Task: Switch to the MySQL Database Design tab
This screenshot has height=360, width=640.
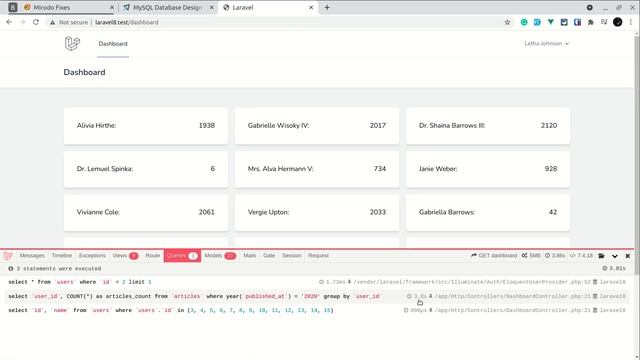Action: coord(168,7)
